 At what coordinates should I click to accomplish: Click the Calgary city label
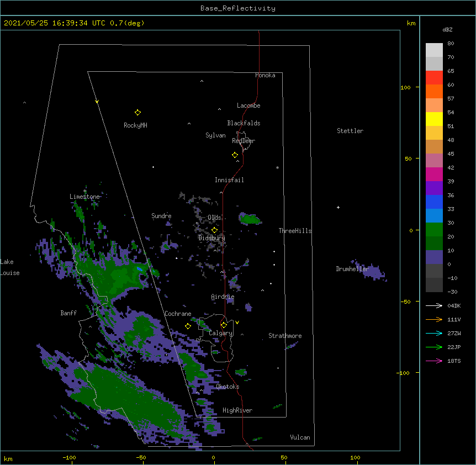[x=220, y=333]
